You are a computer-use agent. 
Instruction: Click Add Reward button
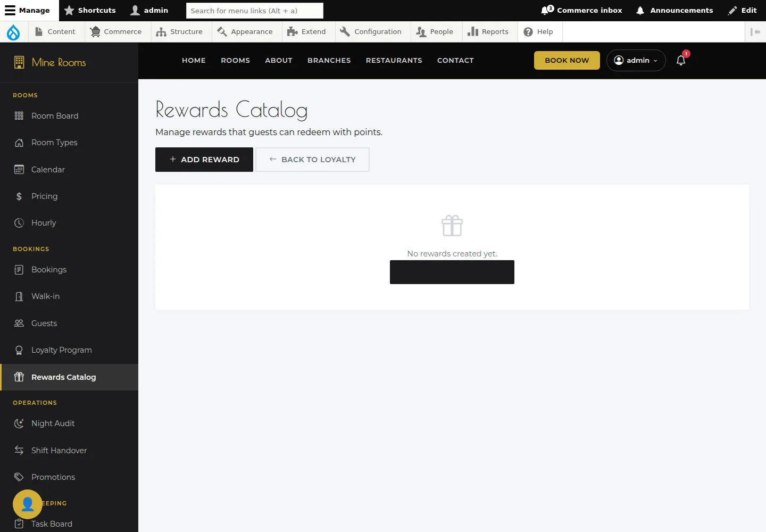204,160
